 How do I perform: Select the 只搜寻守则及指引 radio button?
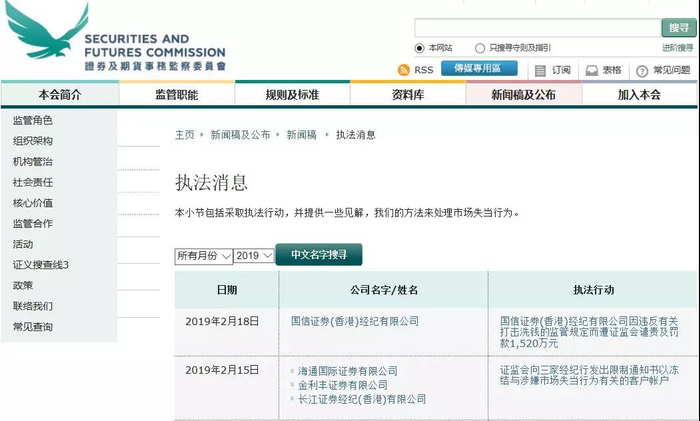click(x=480, y=48)
